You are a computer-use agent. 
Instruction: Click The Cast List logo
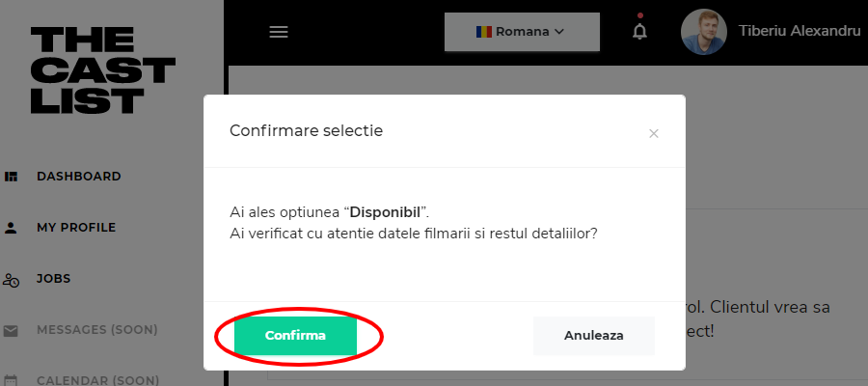[x=102, y=70]
